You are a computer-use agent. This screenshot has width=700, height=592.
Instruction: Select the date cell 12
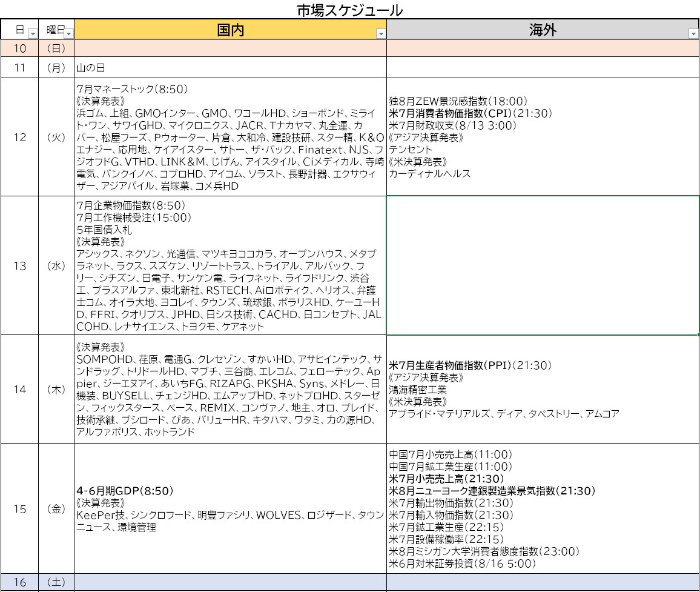pos(19,137)
